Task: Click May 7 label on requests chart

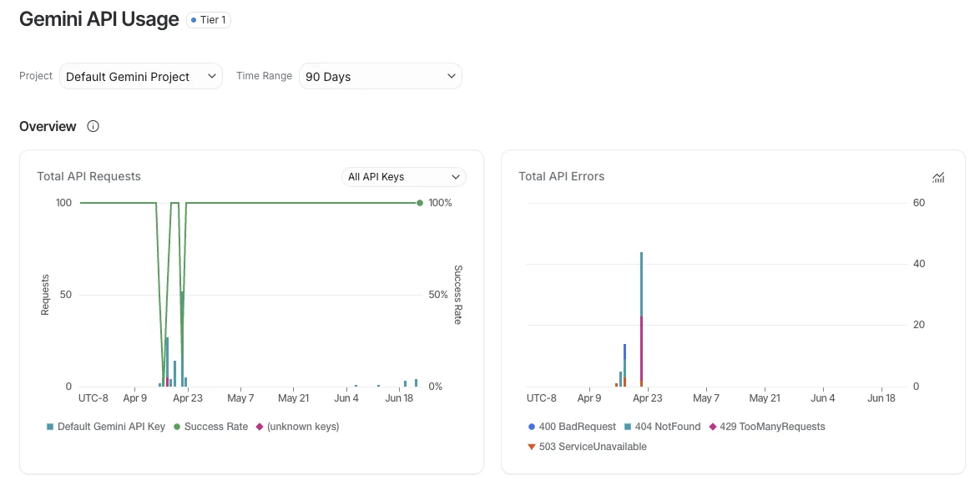Action: coord(240,397)
